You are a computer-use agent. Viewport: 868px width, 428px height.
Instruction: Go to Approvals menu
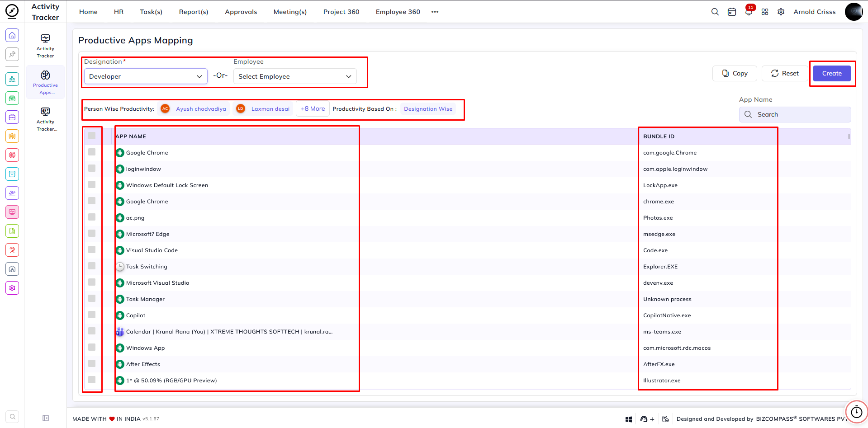point(241,12)
